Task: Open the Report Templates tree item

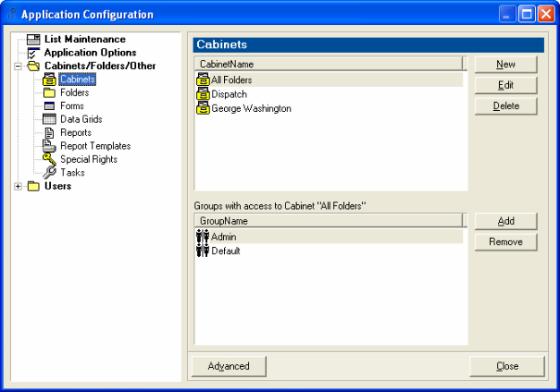Action: tap(95, 146)
